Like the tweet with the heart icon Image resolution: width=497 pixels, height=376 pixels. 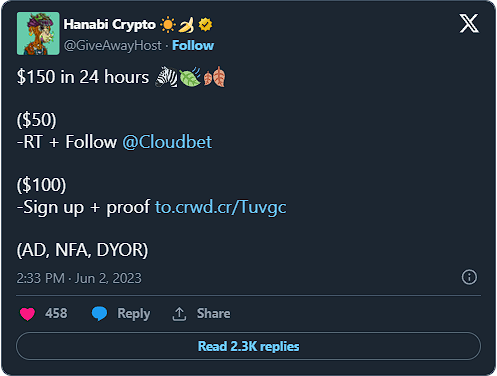pyautogui.click(x=27, y=314)
